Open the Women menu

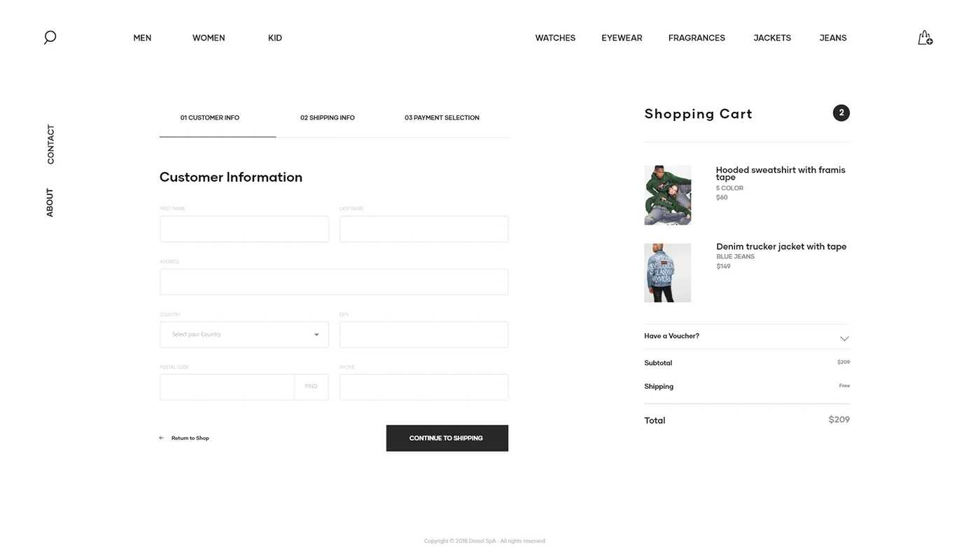pos(209,38)
